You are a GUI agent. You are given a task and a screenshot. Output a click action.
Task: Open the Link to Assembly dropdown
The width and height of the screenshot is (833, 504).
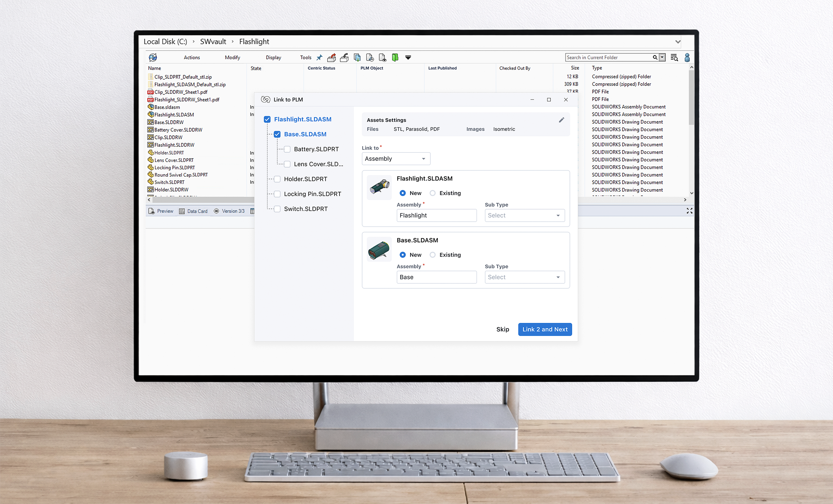pyautogui.click(x=396, y=159)
